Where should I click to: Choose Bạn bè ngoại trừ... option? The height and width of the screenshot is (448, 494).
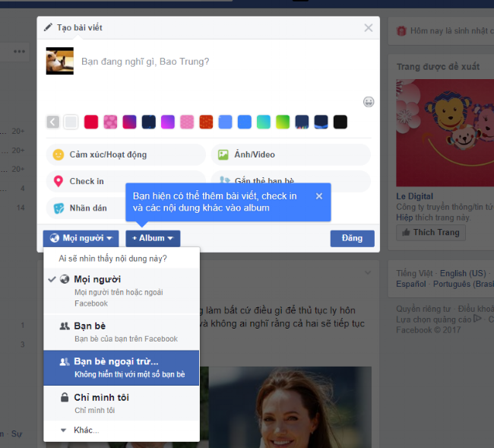(122, 367)
